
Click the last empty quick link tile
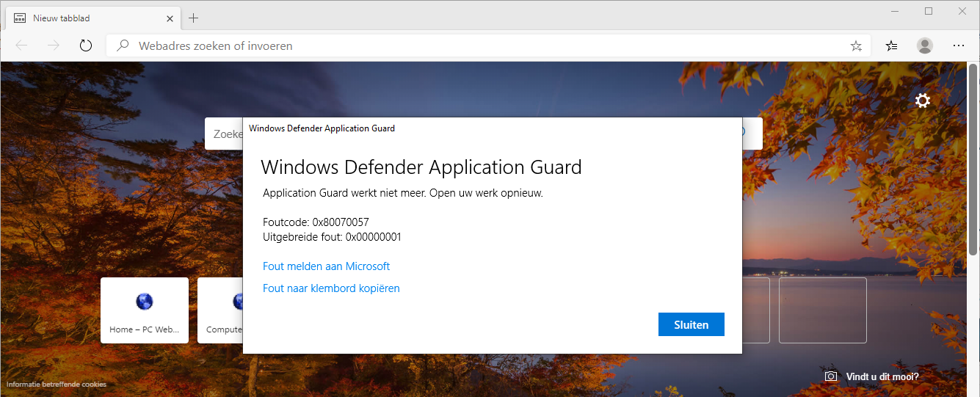coord(823,310)
